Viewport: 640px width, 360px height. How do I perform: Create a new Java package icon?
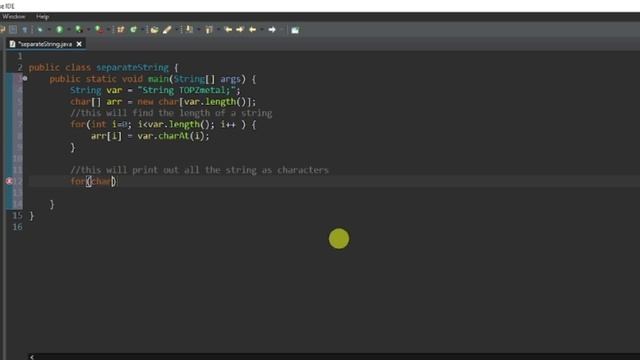[120, 29]
